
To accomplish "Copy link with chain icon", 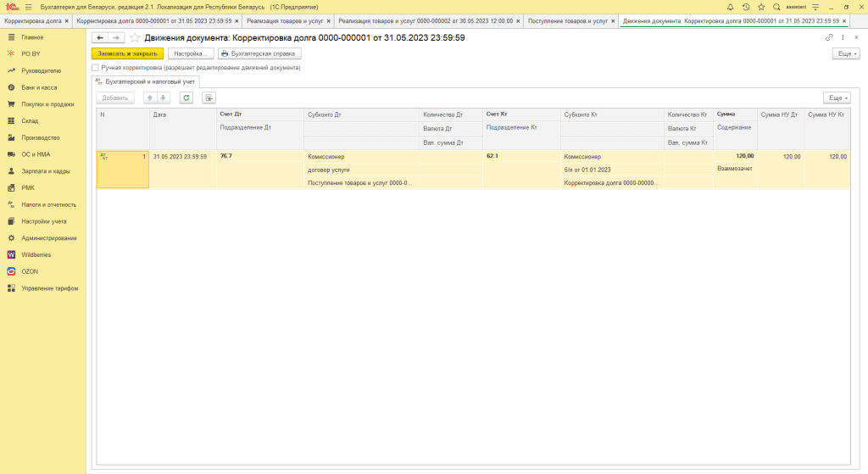I will click(x=829, y=38).
